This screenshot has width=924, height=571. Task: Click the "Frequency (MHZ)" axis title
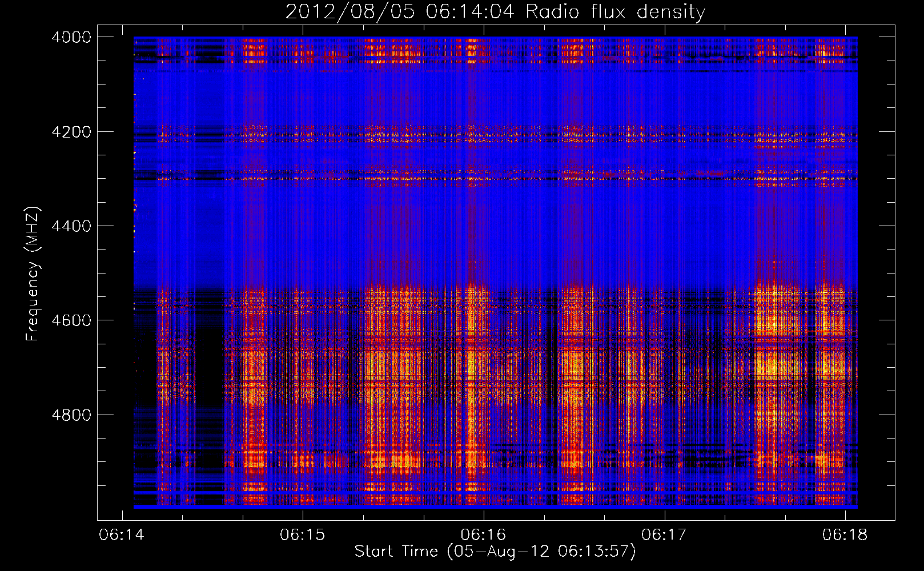click(x=33, y=274)
